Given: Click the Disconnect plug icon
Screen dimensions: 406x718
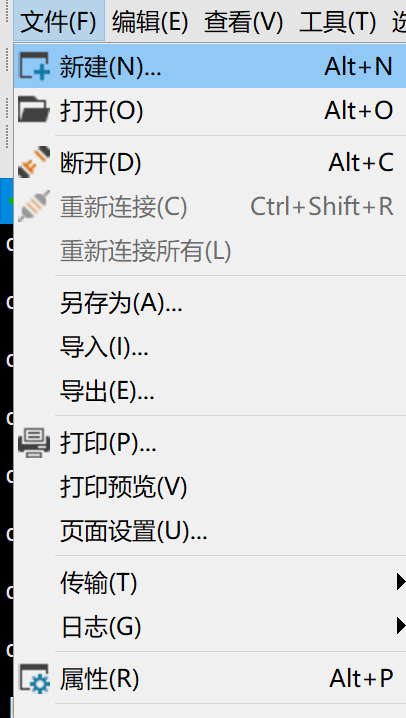Looking at the screenshot, I should (x=34, y=162).
